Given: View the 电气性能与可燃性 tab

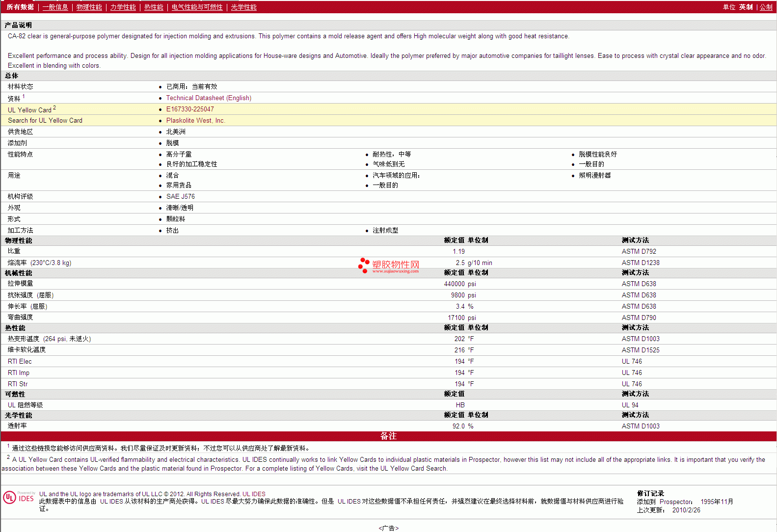Looking at the screenshot, I should [x=197, y=7].
